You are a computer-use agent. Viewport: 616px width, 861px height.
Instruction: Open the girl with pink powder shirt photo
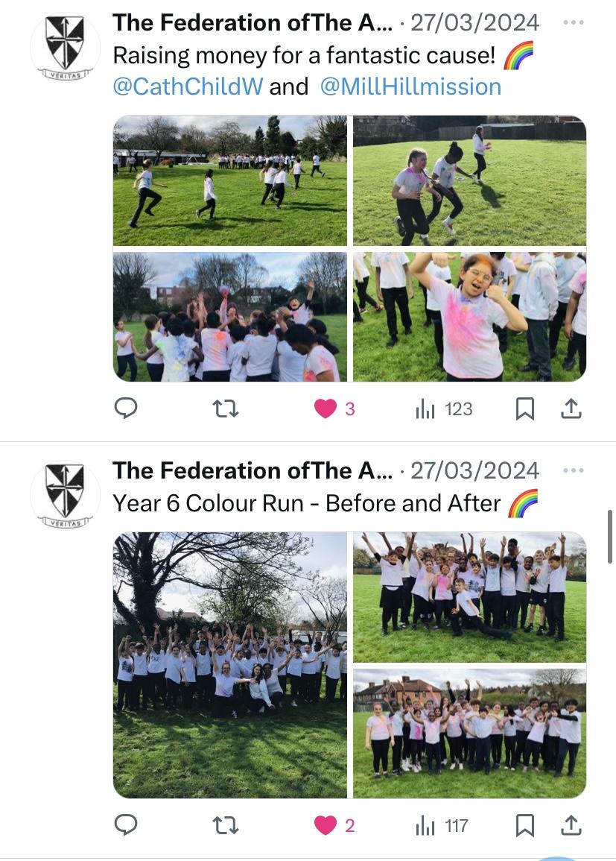[469, 317]
